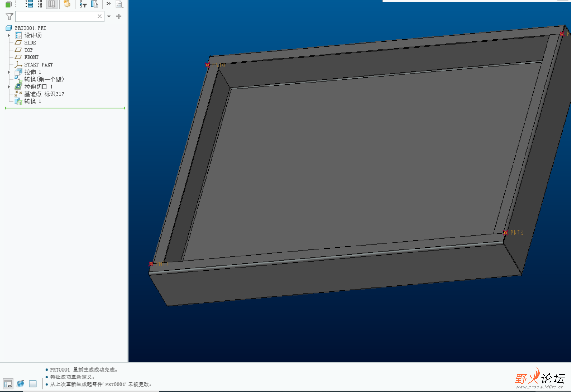Viewport: 571px width, 392px height.
Task: Select PRT0001.PRT root node
Action: [x=30, y=28]
